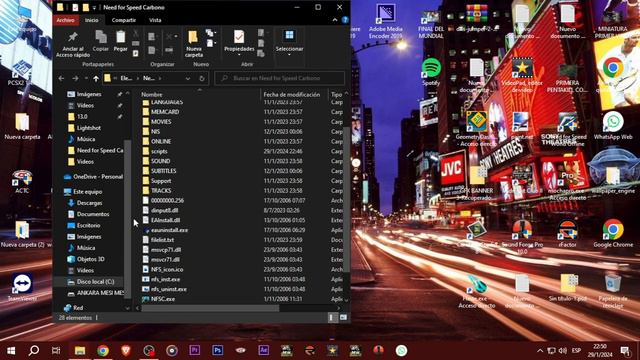Sort by the Tipo column header
640x360 pixels.
337,94
